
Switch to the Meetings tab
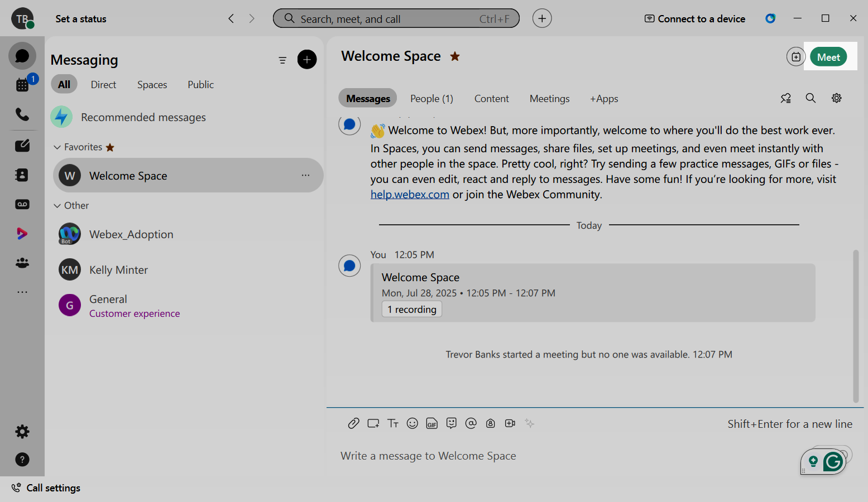click(550, 99)
